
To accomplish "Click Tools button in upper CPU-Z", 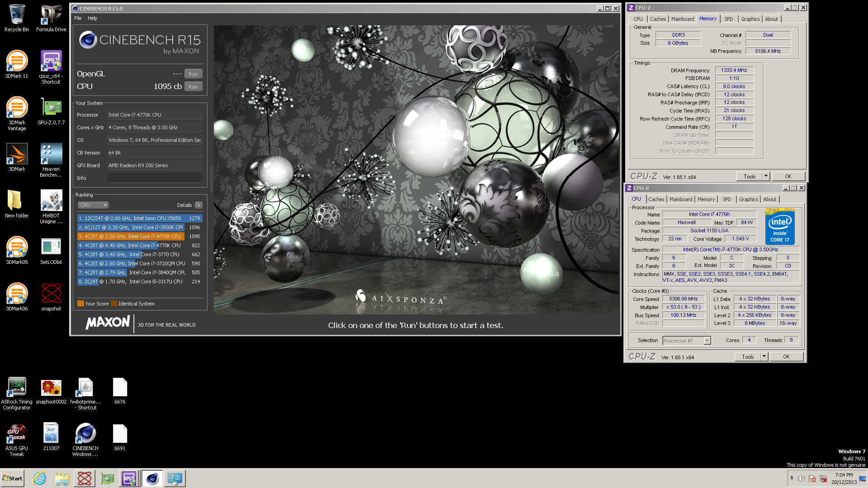I will [x=750, y=177].
